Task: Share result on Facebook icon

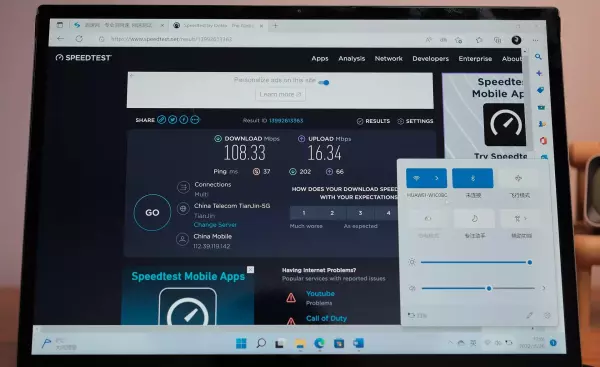Action: click(184, 120)
